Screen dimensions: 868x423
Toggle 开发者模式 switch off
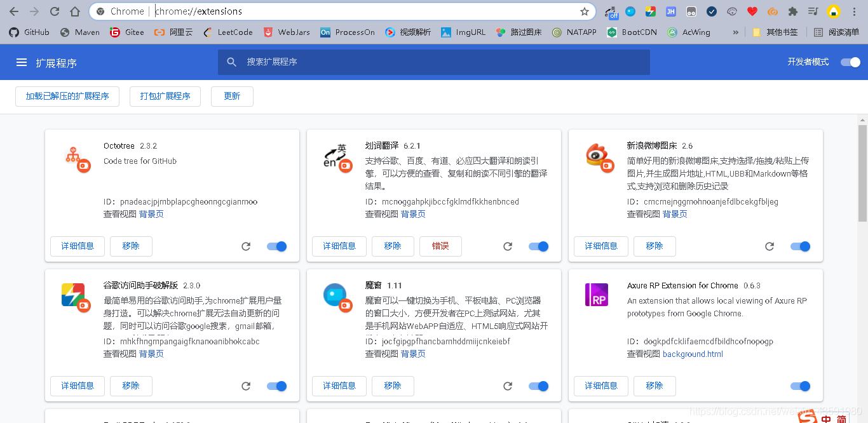coord(850,62)
